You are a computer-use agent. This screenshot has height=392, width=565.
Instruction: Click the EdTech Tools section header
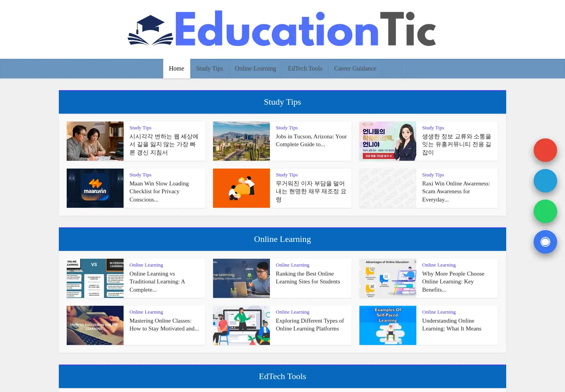tap(282, 376)
